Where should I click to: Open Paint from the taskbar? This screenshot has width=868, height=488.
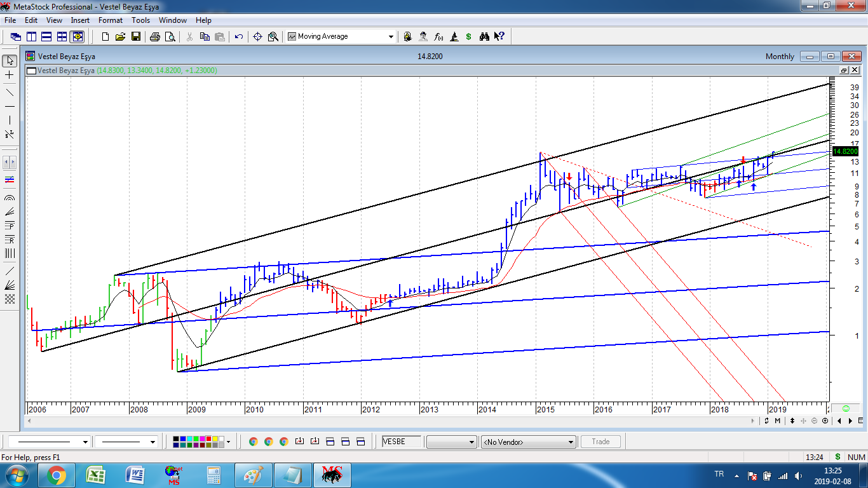[x=253, y=475]
